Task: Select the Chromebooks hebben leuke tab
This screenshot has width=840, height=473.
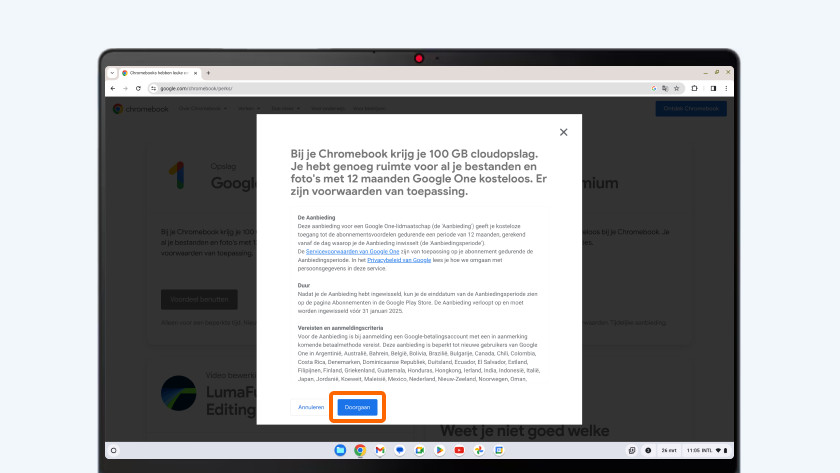Action: (x=159, y=73)
